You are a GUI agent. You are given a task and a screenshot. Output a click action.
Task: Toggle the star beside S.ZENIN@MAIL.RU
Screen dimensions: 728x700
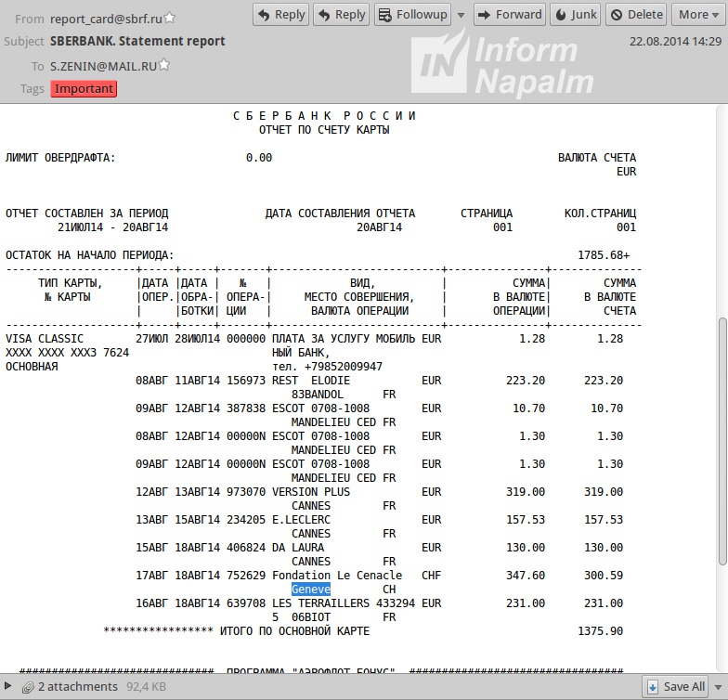click(x=163, y=65)
